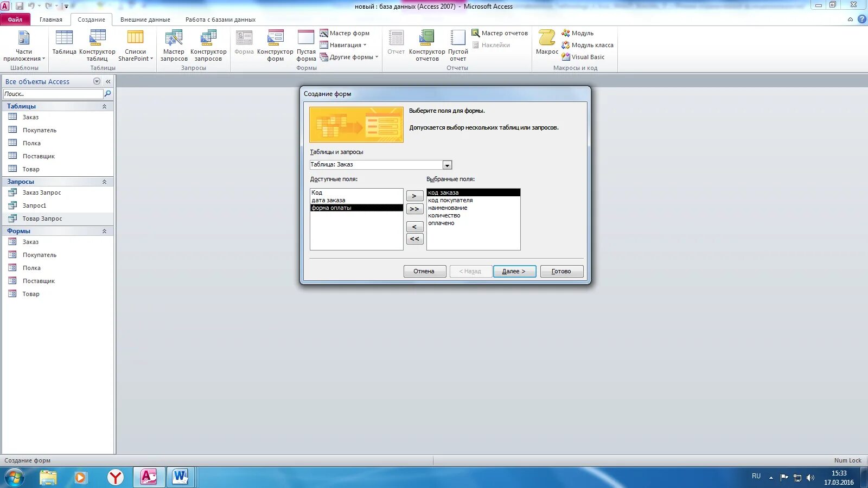The height and width of the screenshot is (488, 868).
Task: Launch Мастер запросов wizard
Action: pyautogui.click(x=174, y=46)
